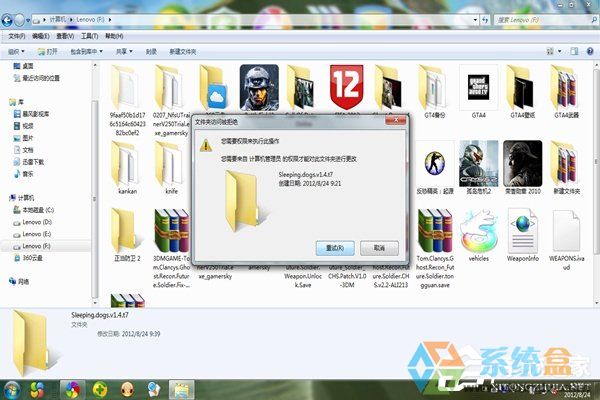Select the red 12 shield icon

tap(347, 87)
